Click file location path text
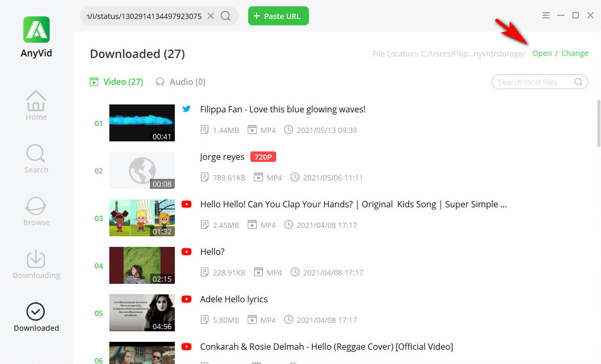Image resolution: width=601 pixels, height=364 pixels. tap(449, 54)
